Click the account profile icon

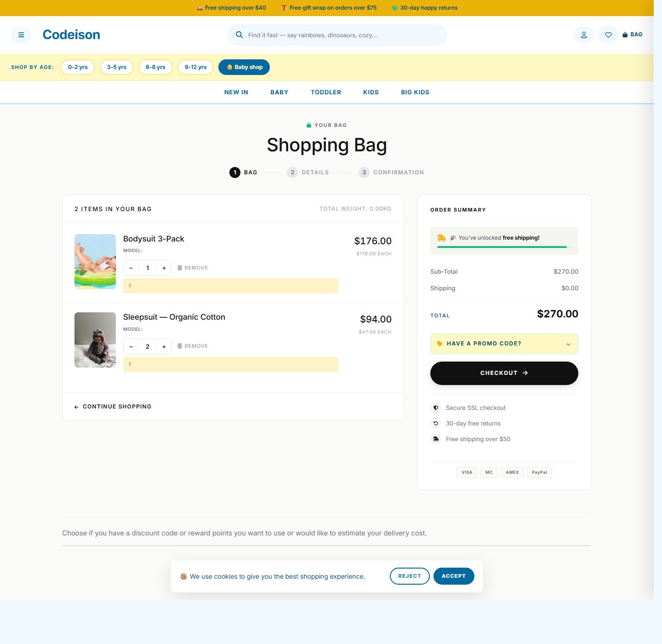pos(583,34)
